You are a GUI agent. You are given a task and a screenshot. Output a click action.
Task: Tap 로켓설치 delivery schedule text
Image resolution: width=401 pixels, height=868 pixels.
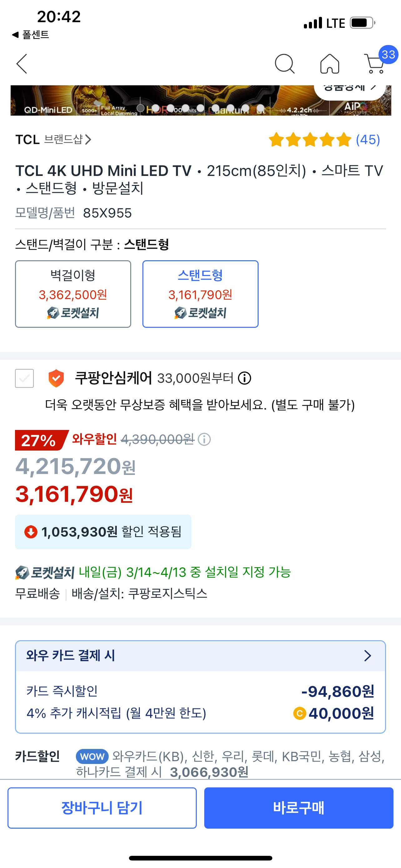[153, 572]
